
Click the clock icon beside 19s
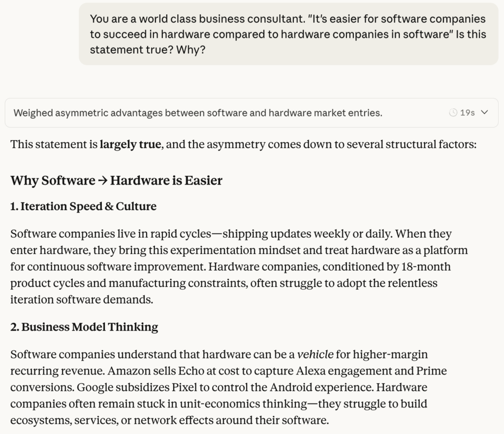coord(453,113)
